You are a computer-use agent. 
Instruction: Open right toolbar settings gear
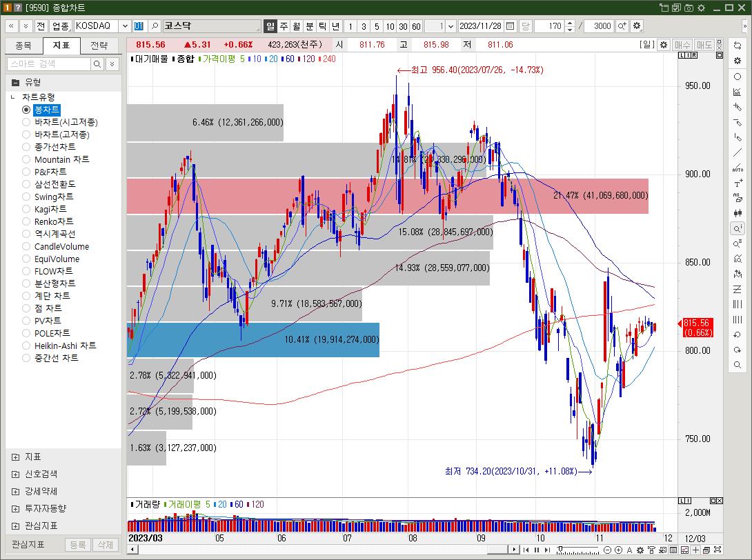(737, 61)
